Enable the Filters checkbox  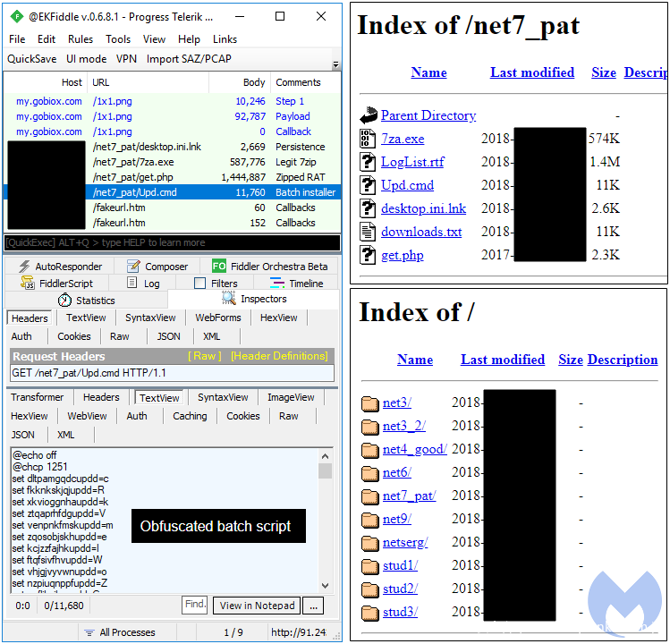click(x=199, y=284)
